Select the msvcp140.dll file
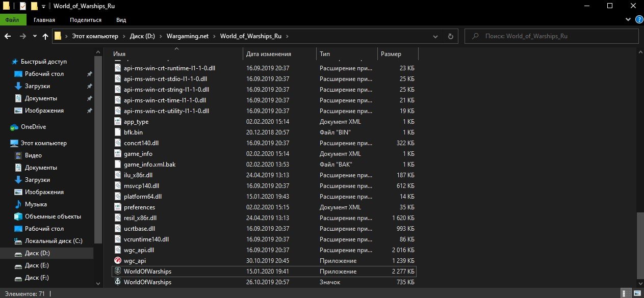 (264, 186)
